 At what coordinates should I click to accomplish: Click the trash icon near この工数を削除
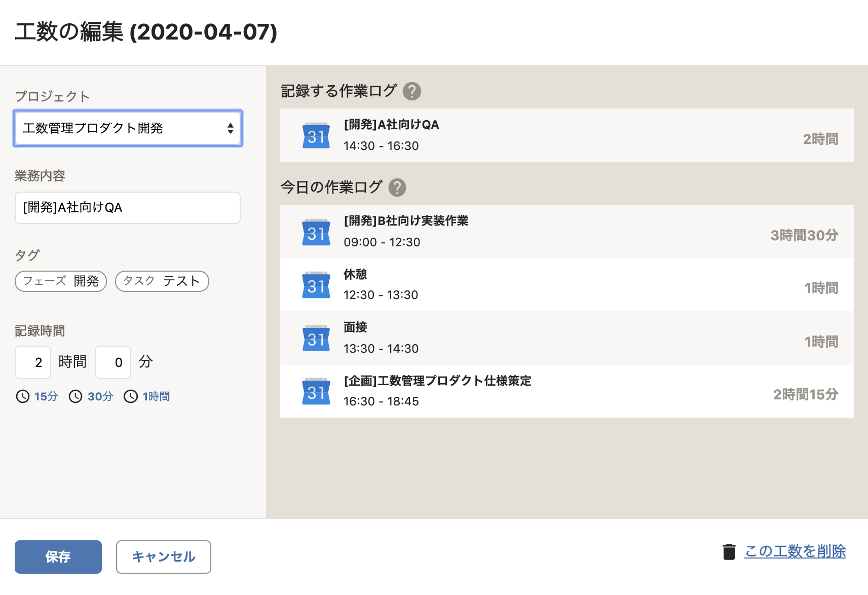tap(730, 551)
